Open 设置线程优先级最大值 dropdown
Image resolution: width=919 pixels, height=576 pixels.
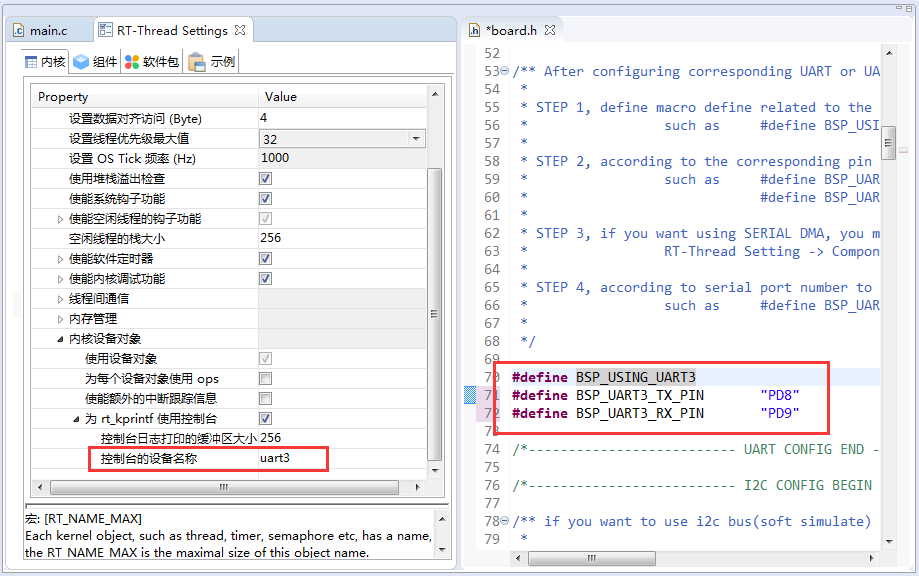point(417,139)
